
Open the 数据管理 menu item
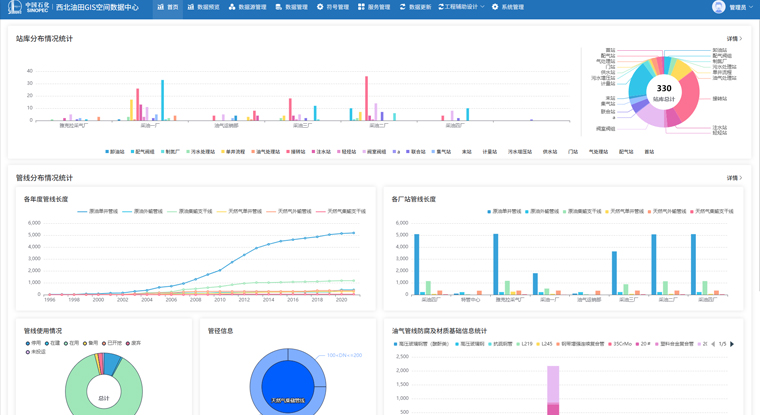coord(292,7)
